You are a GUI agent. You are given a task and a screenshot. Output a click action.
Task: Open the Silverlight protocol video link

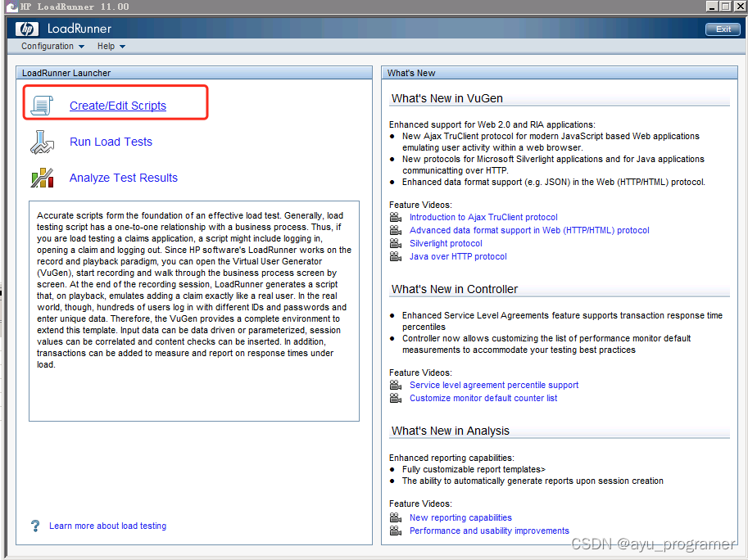[446, 243]
